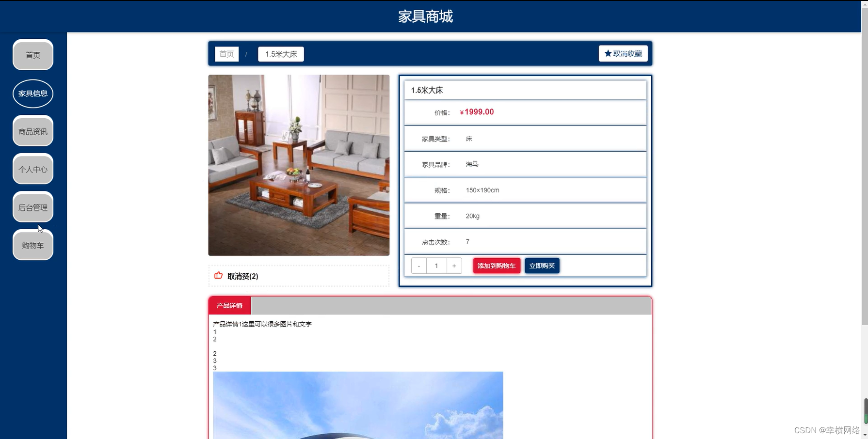The image size is (868, 439).
Task: Unlike the product by clicking 取消赞(2)
Action: 241,276
